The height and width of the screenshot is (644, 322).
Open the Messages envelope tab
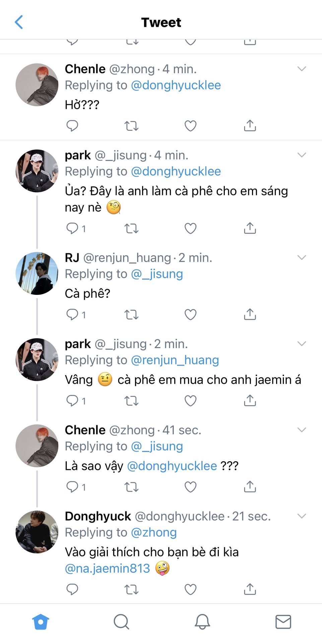[283, 622]
